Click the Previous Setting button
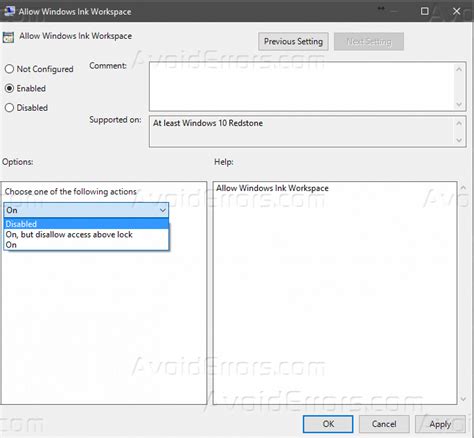Viewport: 474px width, 438px height. [293, 41]
